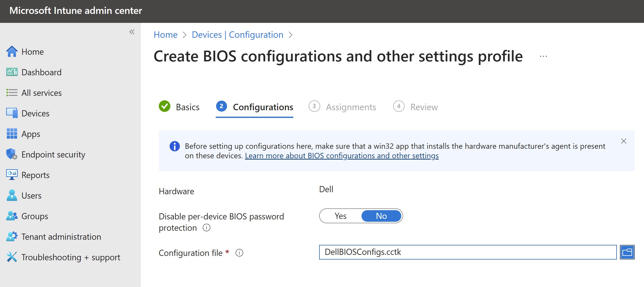Open Learn more about BIOS configurations link
This screenshot has width=644, height=287.
coord(341,156)
